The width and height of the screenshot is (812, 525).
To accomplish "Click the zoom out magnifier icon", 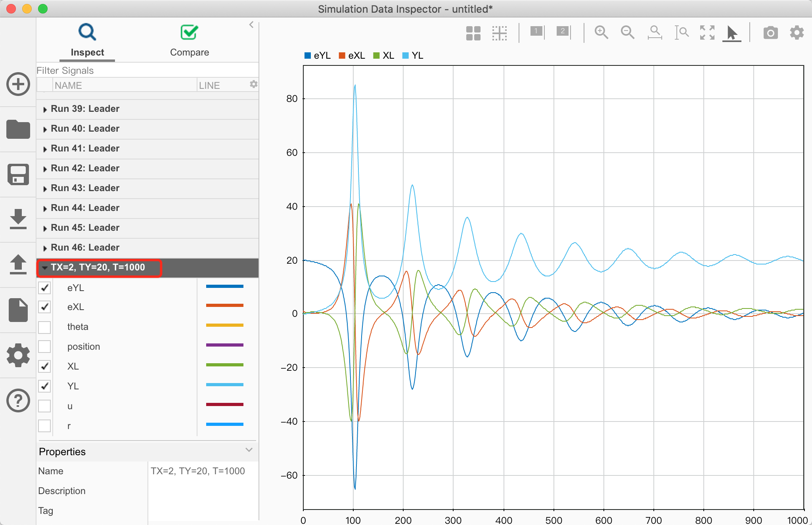I will tap(627, 32).
